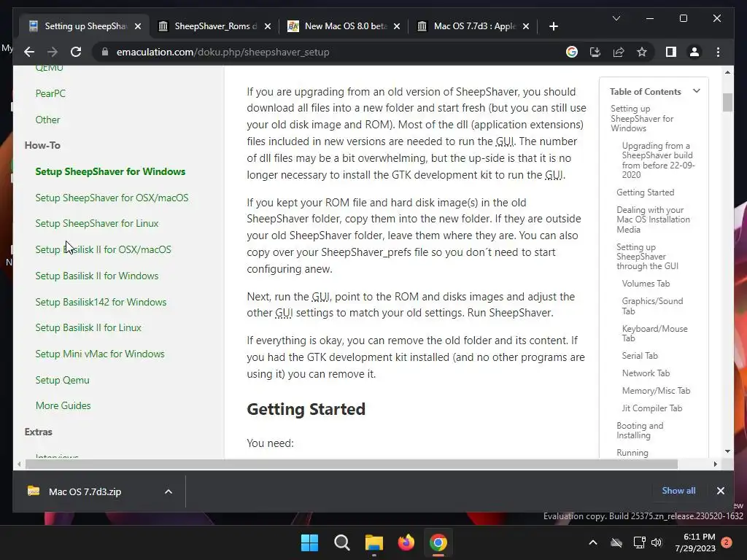Close the Mac OS 7.7d3 tab

(526, 26)
